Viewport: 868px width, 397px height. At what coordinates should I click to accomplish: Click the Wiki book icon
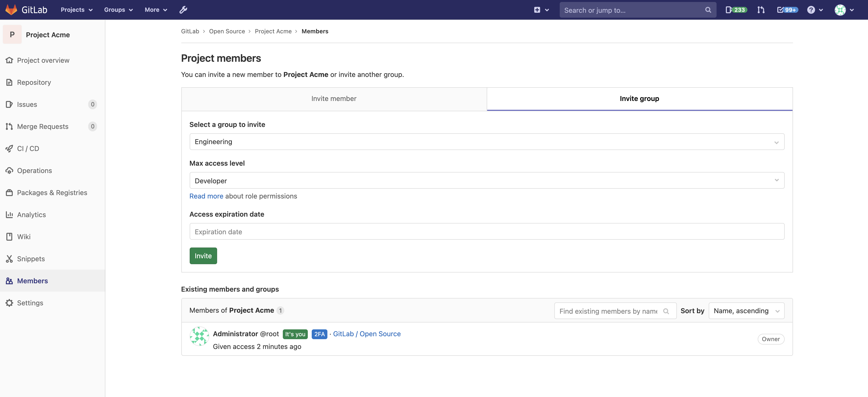[x=9, y=237]
